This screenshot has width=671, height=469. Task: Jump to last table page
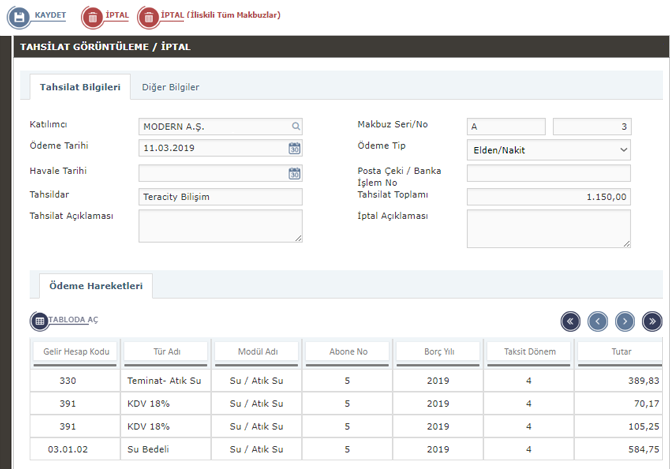[652, 321]
